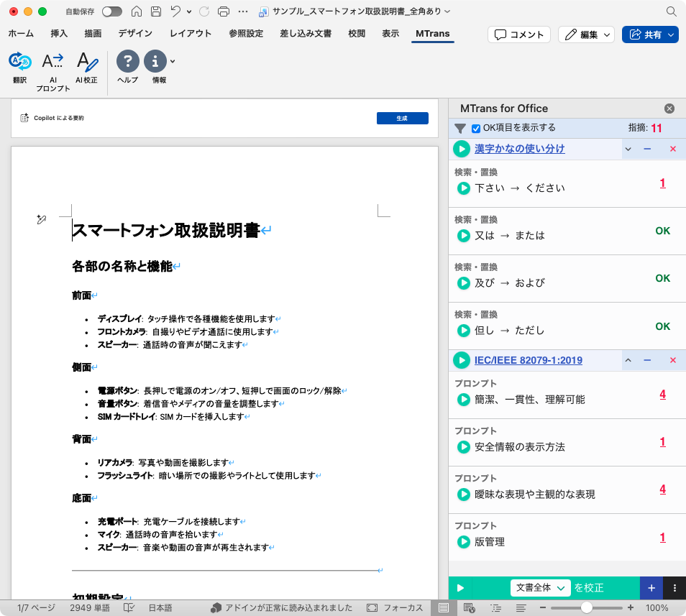This screenshot has width=686, height=616.
Task: Click the blue plus button in panel footer
Action: coord(651,587)
